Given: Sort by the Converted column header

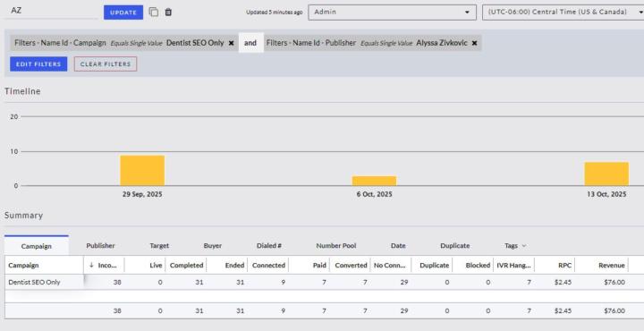Looking at the screenshot, I should coord(351,266).
